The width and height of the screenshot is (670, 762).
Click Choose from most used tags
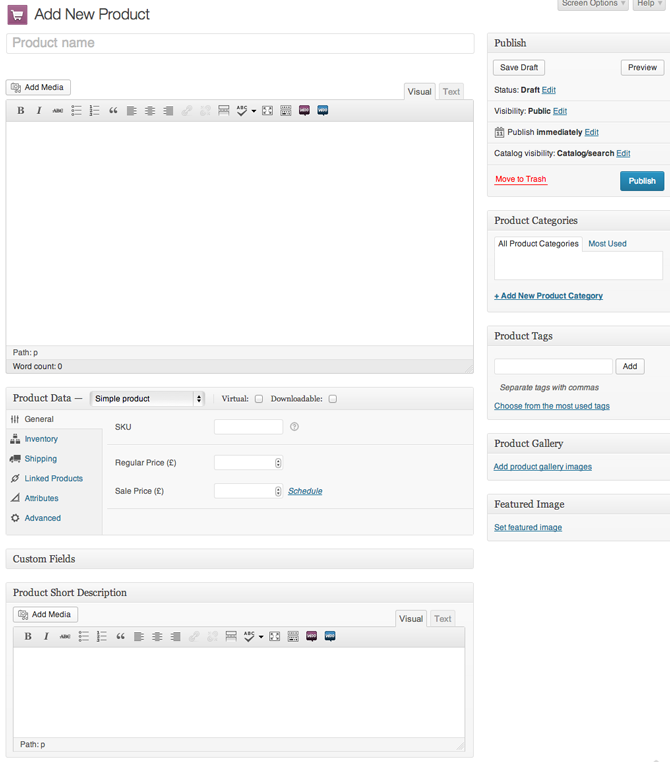(x=552, y=406)
